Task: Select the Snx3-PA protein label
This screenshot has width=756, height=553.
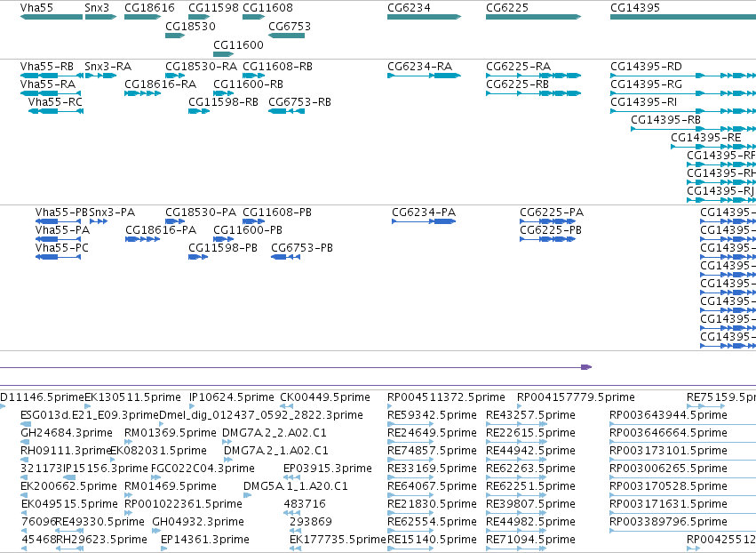Action: pyautogui.click(x=112, y=212)
